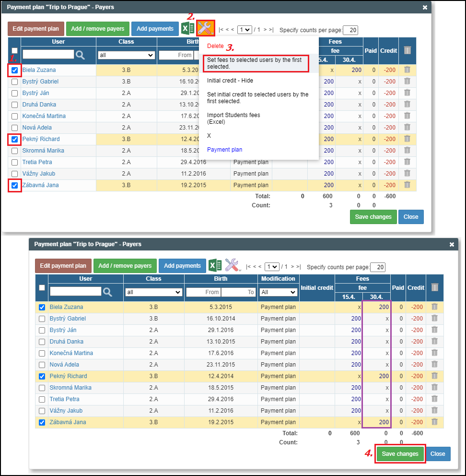This screenshot has height=476, width=466.
Task: Delete Zábavná Jana row via trash icon, bottom window
Action: pos(434,422)
